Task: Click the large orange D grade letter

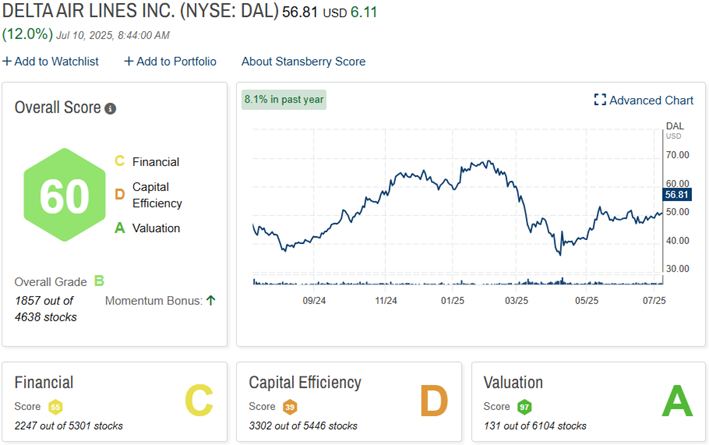Action: [x=433, y=400]
